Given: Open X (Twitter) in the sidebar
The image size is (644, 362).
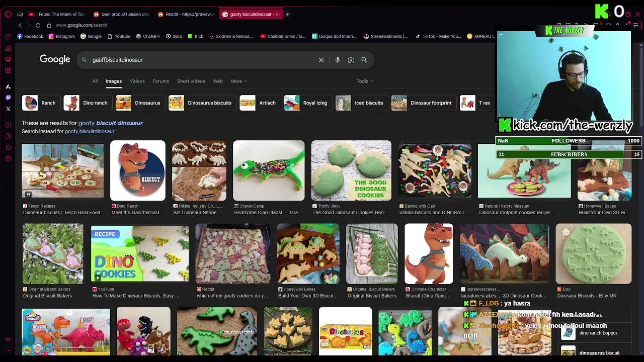Looking at the screenshot, I should click(8, 109).
